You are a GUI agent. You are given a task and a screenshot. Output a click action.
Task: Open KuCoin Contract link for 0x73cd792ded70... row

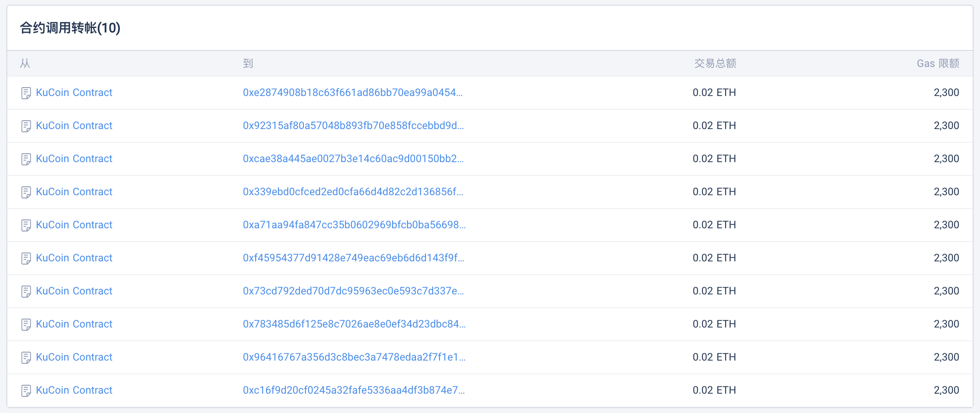[74, 291]
